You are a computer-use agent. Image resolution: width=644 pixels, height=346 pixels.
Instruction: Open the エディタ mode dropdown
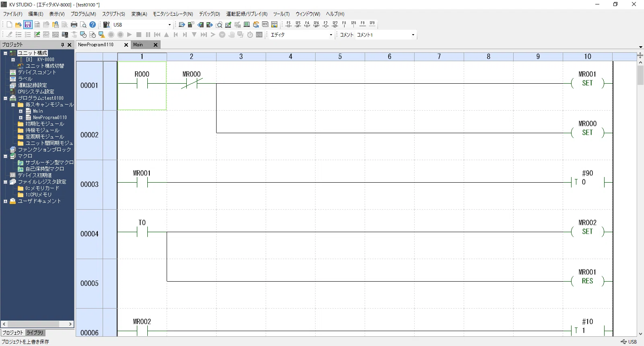tap(331, 35)
